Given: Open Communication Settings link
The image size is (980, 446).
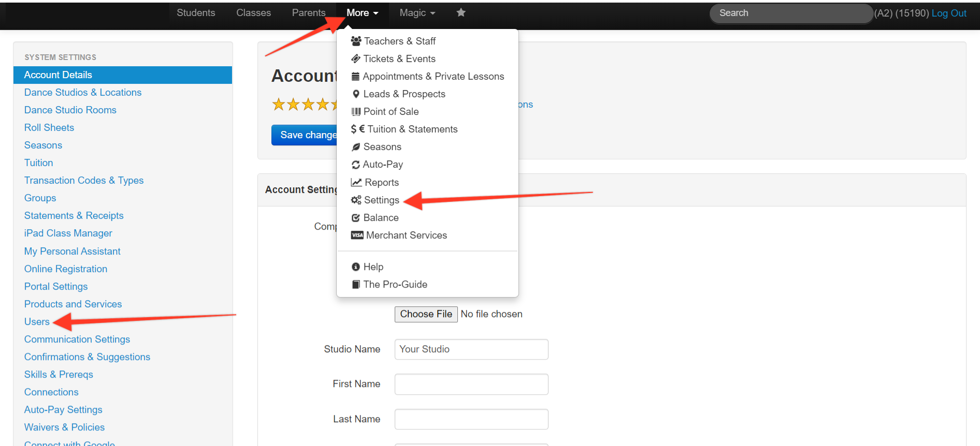Looking at the screenshot, I should (x=77, y=339).
